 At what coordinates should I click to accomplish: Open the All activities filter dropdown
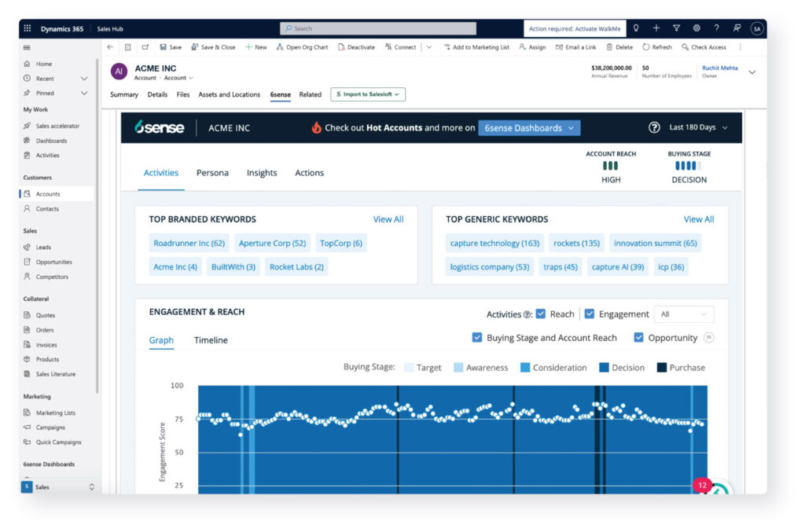click(684, 314)
